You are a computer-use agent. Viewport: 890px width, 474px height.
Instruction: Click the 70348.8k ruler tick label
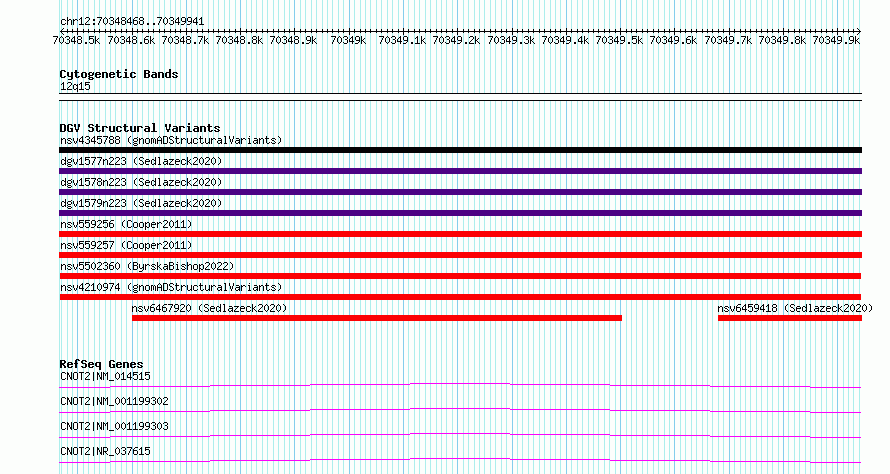(239, 40)
